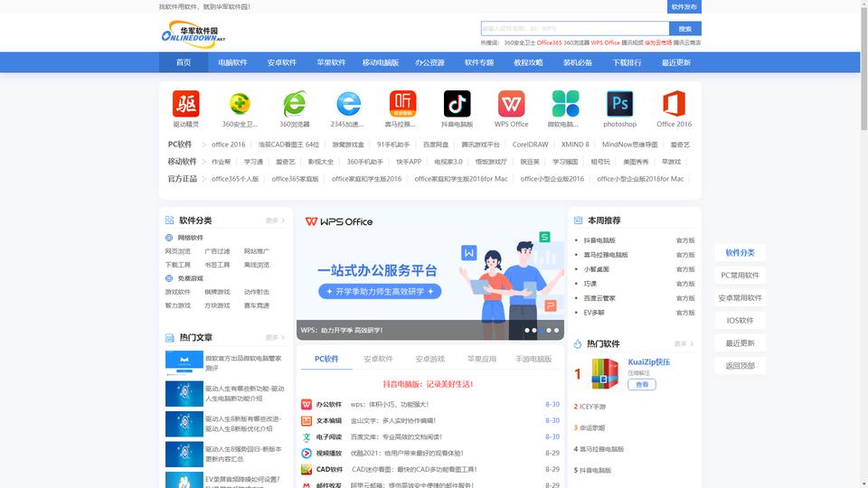Click the arrow after PC软件 label
Viewport: 868px width, 488px height.
[x=203, y=145]
